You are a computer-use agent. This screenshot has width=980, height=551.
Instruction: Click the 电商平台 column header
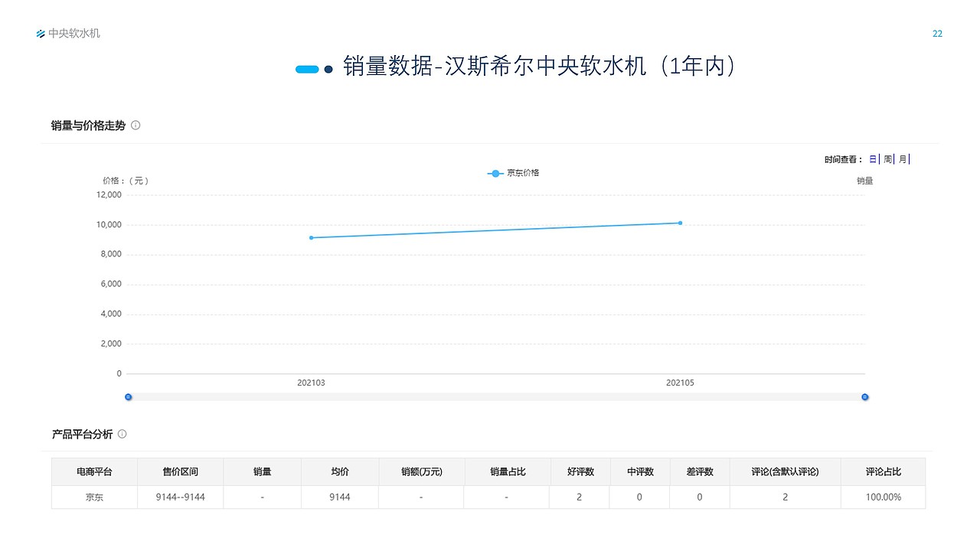pyautogui.click(x=95, y=471)
